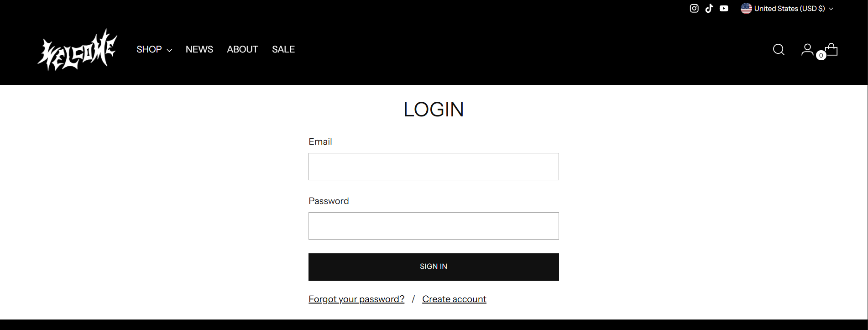
Task: Open search with the magnifying glass icon
Action: pyautogui.click(x=779, y=49)
